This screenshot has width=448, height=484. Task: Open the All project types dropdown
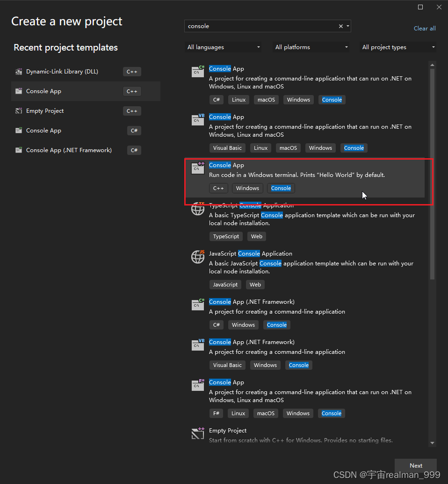(x=398, y=47)
